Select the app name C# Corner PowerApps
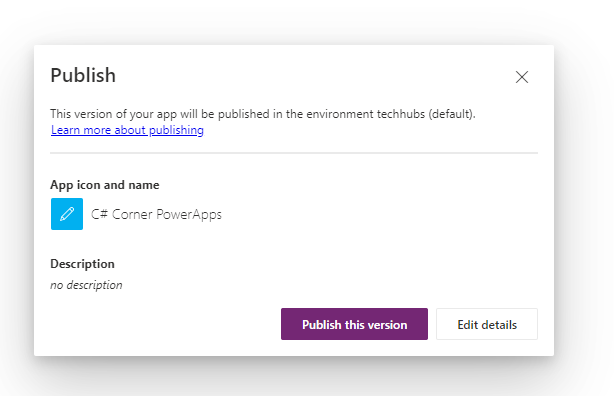The image size is (614, 396). [156, 214]
